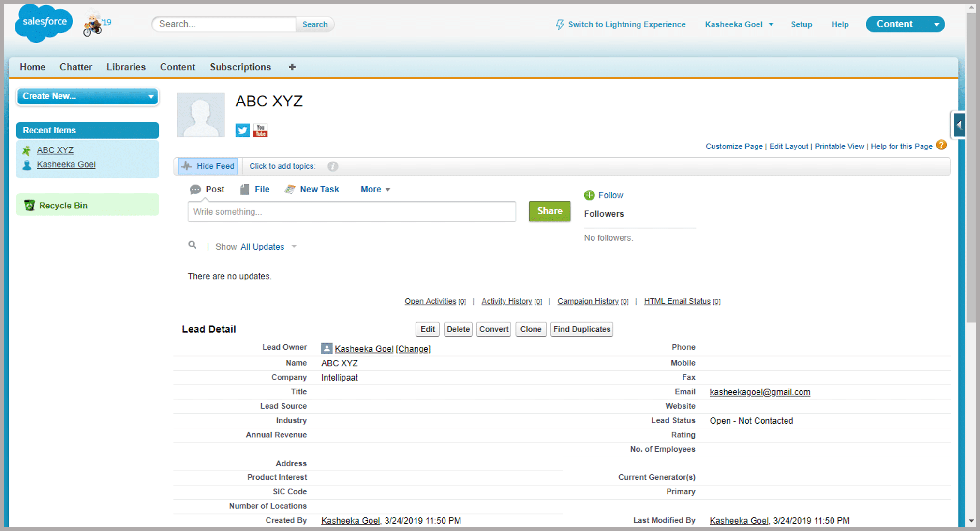
Task: Open Printable View link
Action: pyautogui.click(x=839, y=147)
